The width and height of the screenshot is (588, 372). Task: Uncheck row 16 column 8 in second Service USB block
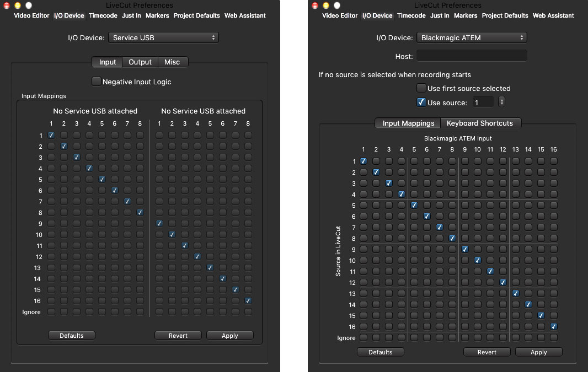[x=248, y=301]
